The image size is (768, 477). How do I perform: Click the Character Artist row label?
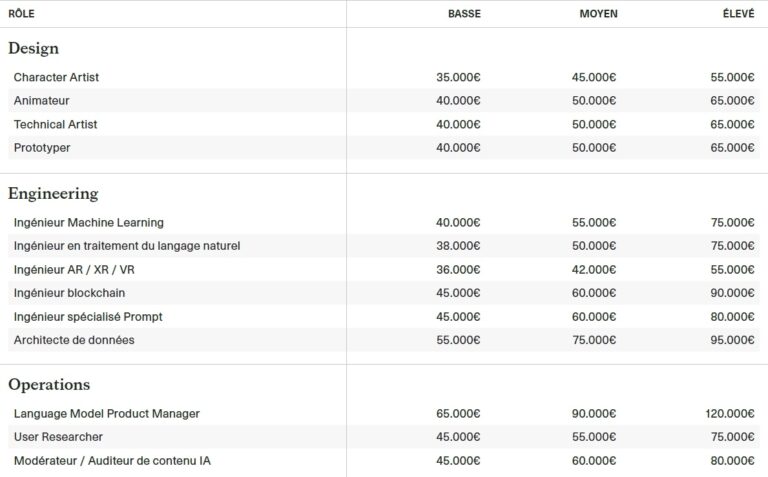point(56,77)
